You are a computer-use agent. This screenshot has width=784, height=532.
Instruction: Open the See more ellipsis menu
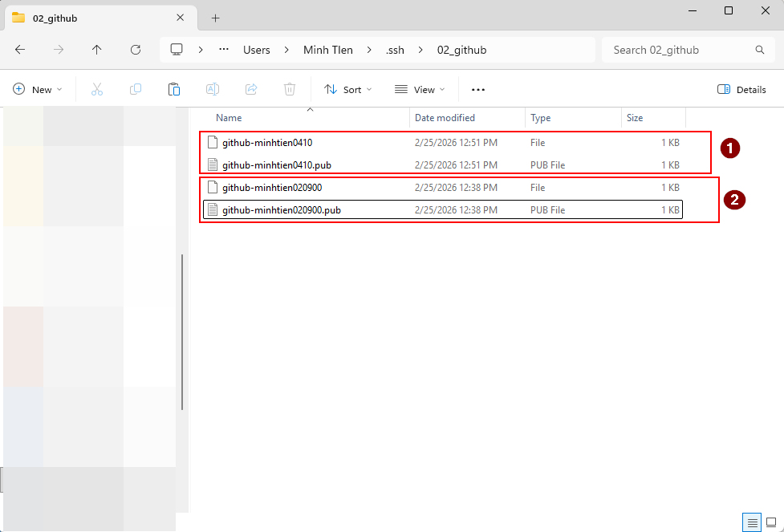(x=478, y=90)
